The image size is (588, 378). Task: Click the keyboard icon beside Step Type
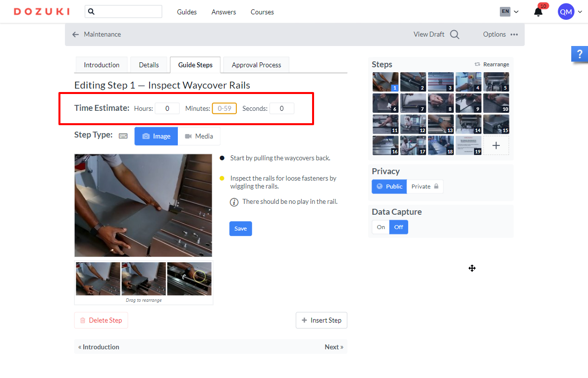pos(123,136)
